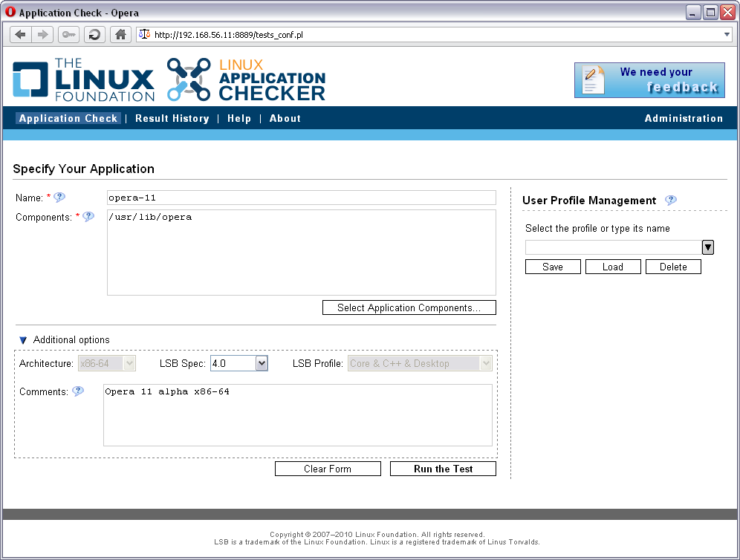Viewport: 740px width, 560px height.
Task: Click the help icon next to Name
Action: [59, 198]
